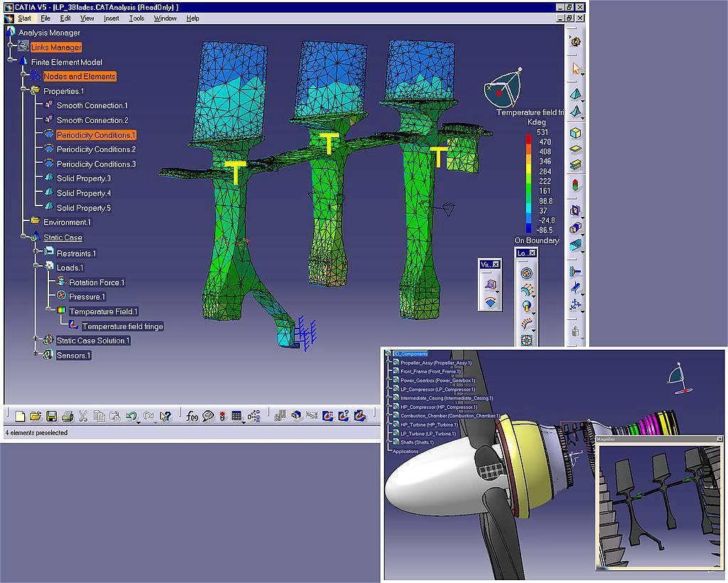Click the gear workbench icon at top of right toolbar
Viewport: 728px width, 583px height.
click(576, 41)
